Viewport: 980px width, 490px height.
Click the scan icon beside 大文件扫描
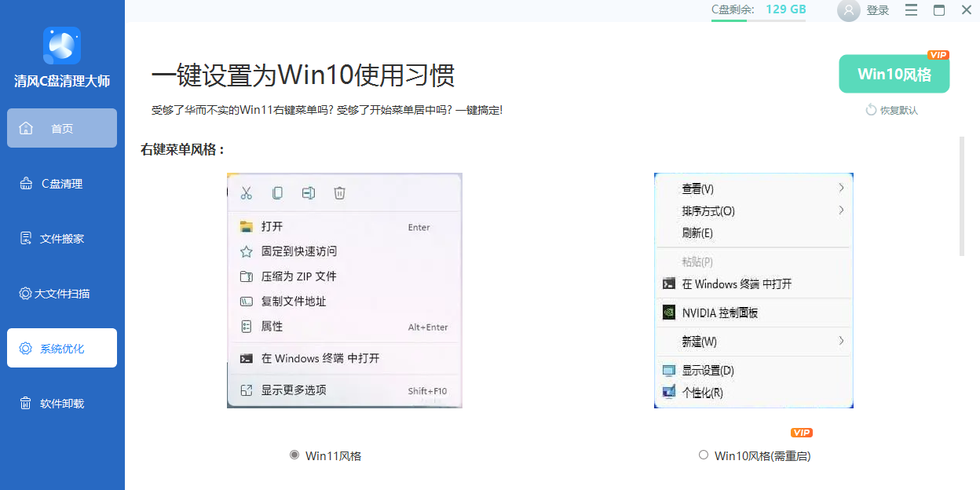[x=25, y=293]
